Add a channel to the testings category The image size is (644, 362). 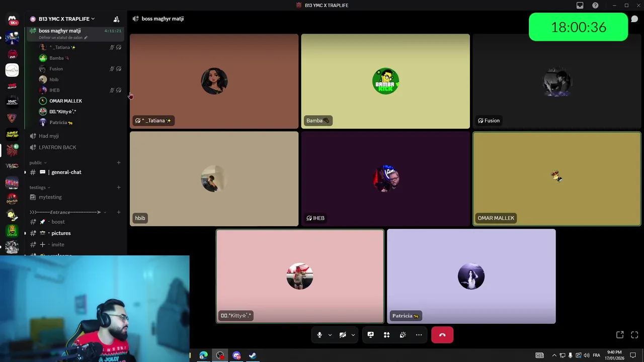(119, 188)
